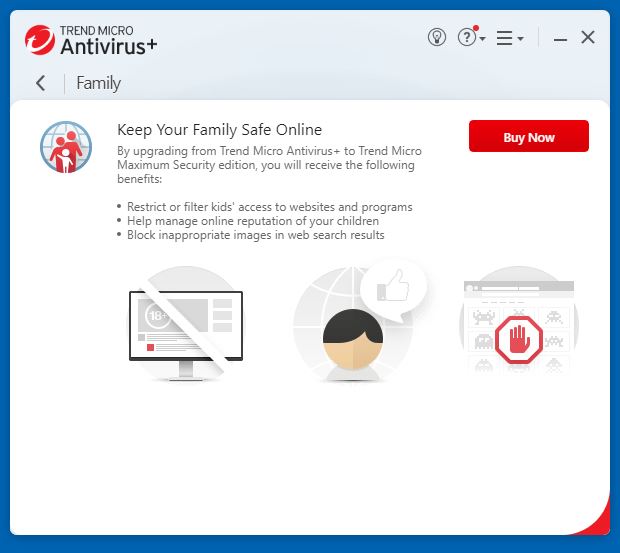
Task: Click 'Block inappropriate images' bullet text
Action: coord(255,235)
